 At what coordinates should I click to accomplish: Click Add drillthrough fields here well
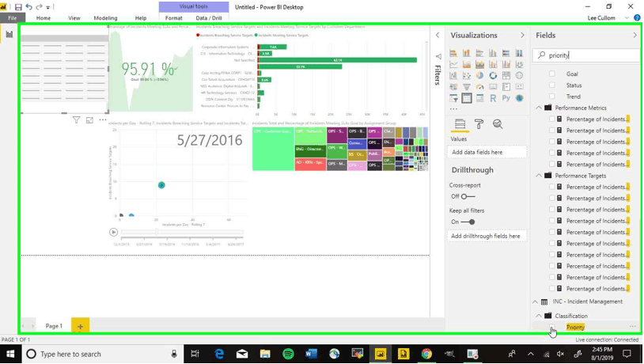coord(487,236)
